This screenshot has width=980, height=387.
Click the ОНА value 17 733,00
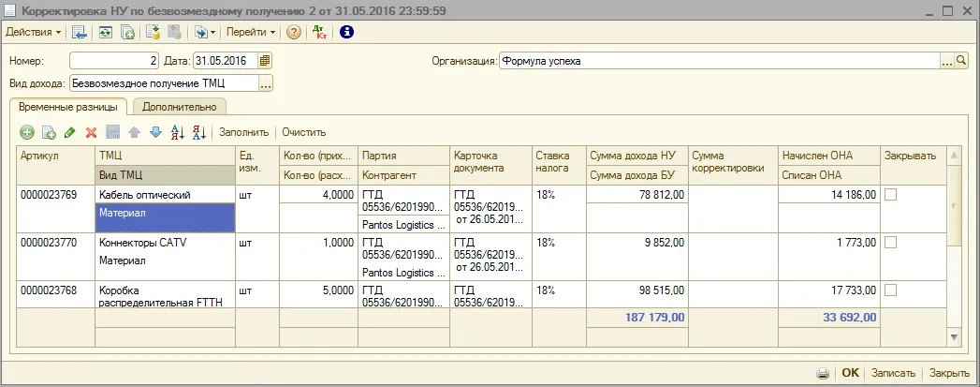(x=828, y=290)
